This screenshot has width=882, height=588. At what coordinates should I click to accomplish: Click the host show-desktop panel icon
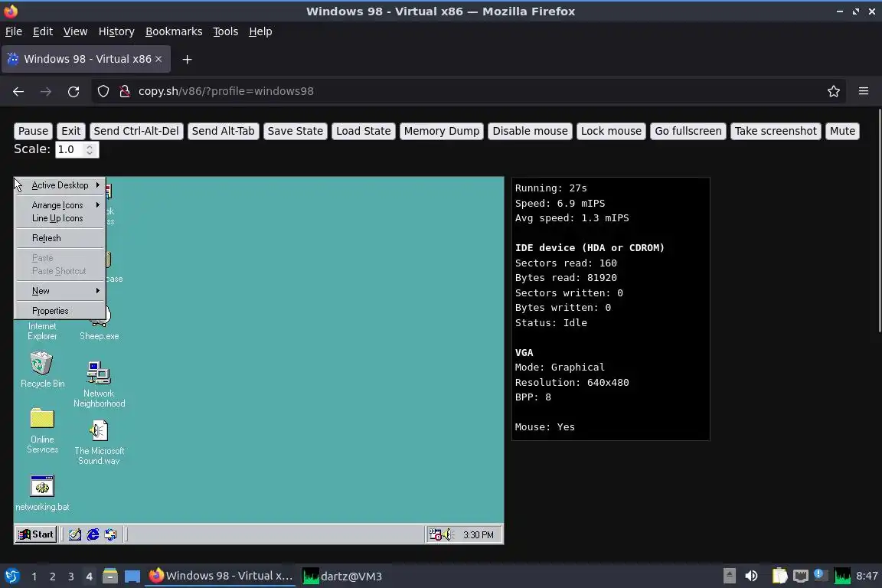click(x=132, y=577)
